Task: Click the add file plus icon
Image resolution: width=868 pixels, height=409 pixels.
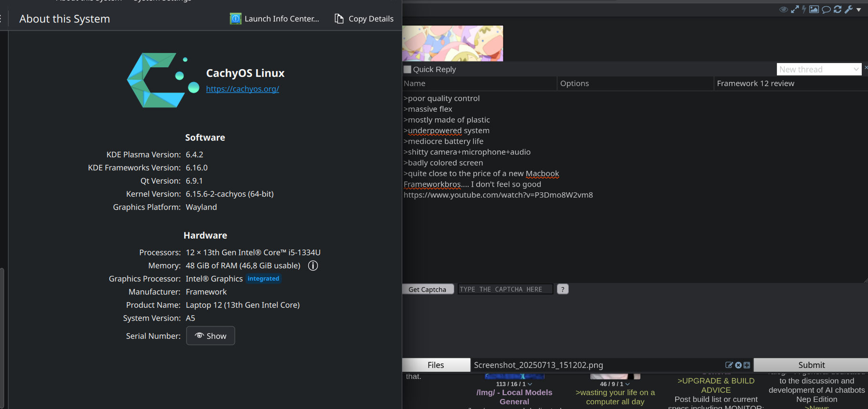Action: [747, 365]
